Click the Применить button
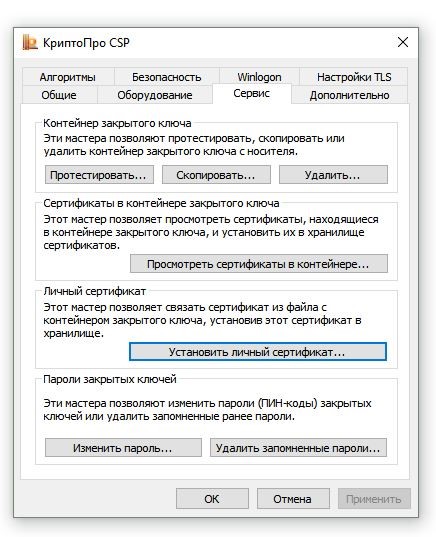The width and height of the screenshot is (436, 537). tap(374, 499)
